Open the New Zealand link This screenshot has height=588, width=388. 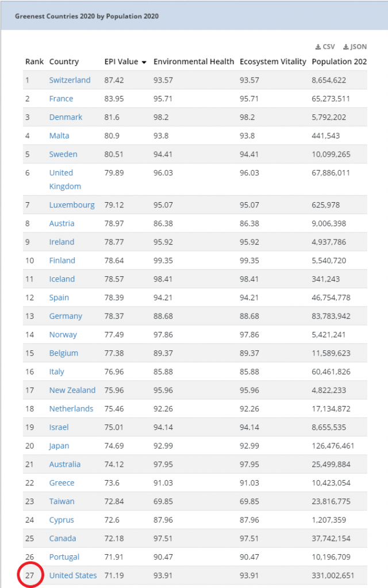pyautogui.click(x=72, y=390)
